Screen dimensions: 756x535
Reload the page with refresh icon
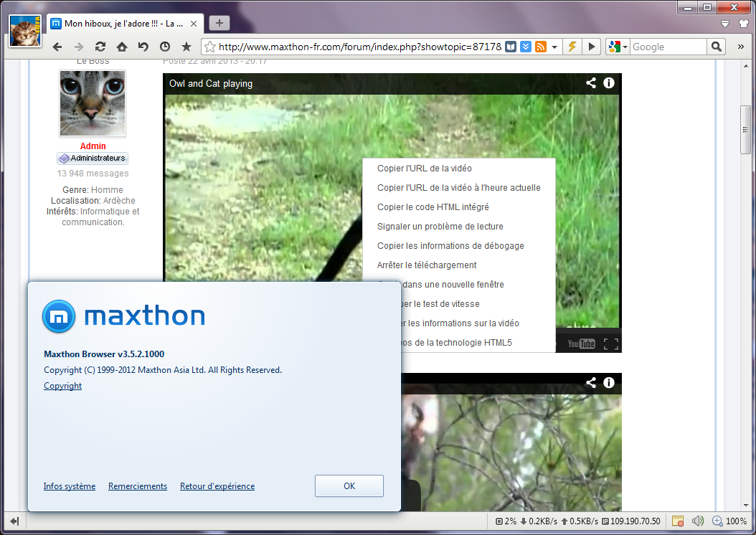tap(100, 47)
